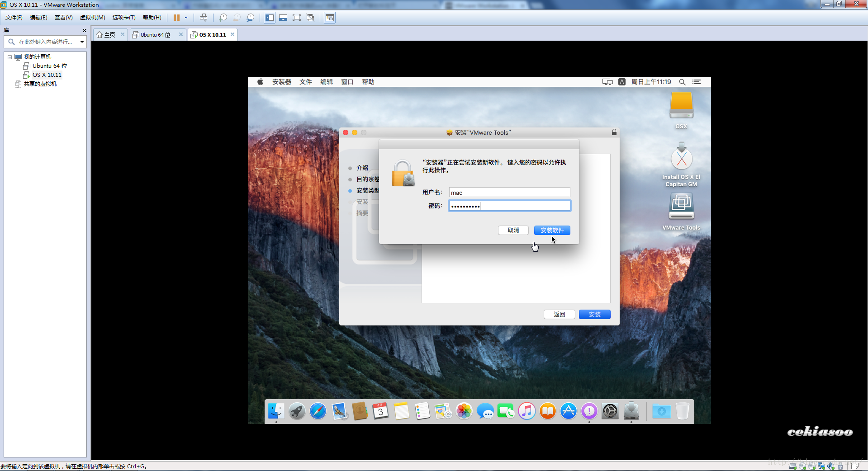Image resolution: width=868 pixels, height=471 pixels.
Task: Click the red close button of installer
Action: [x=346, y=132]
